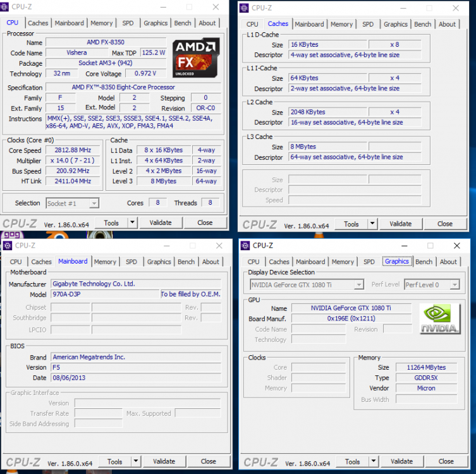Click CPU-Z app icon in CPU window title

click(4, 7)
